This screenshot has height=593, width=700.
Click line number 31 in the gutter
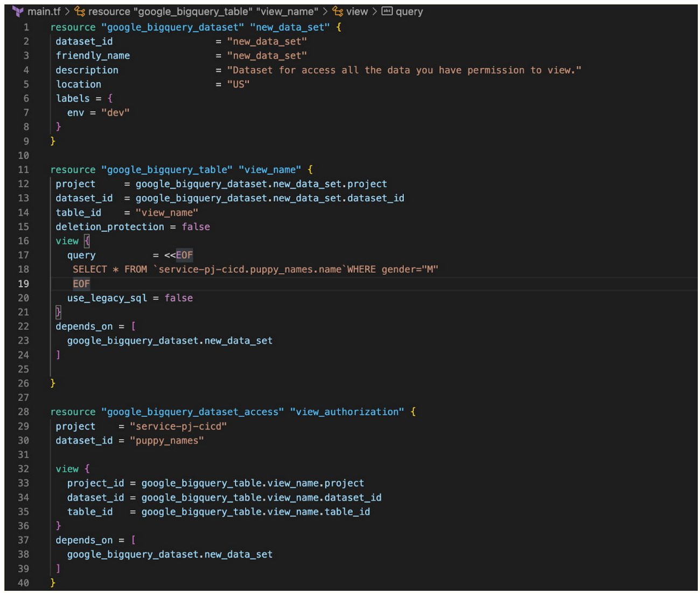pyautogui.click(x=23, y=455)
